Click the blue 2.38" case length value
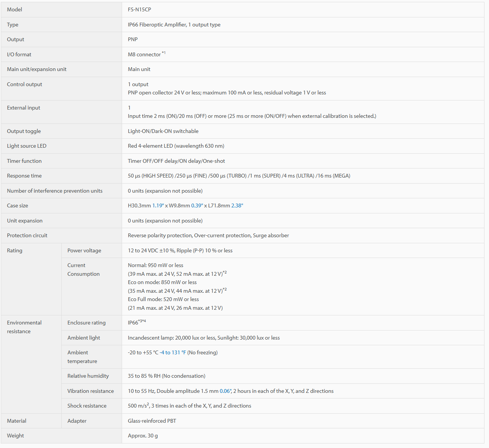 coord(237,205)
